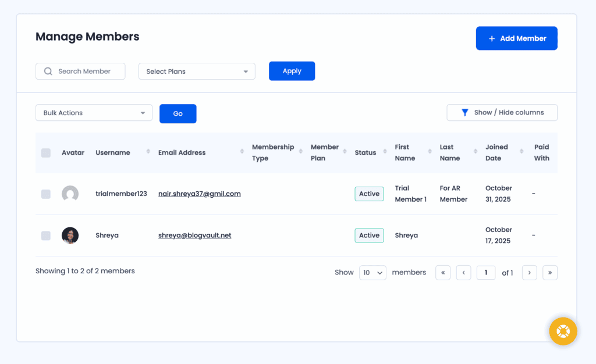The width and height of the screenshot is (596, 364).
Task: Click Shreya in First Name column
Action: click(406, 235)
